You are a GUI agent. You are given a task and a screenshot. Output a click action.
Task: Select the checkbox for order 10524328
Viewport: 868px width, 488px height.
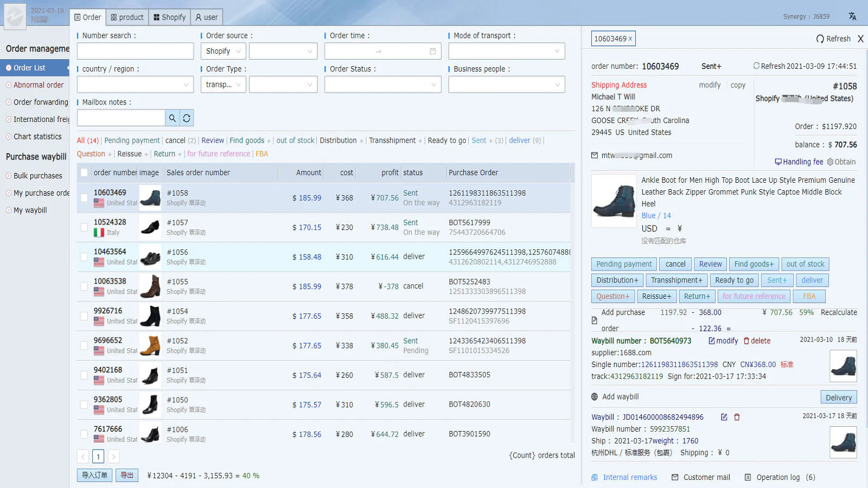(x=84, y=227)
